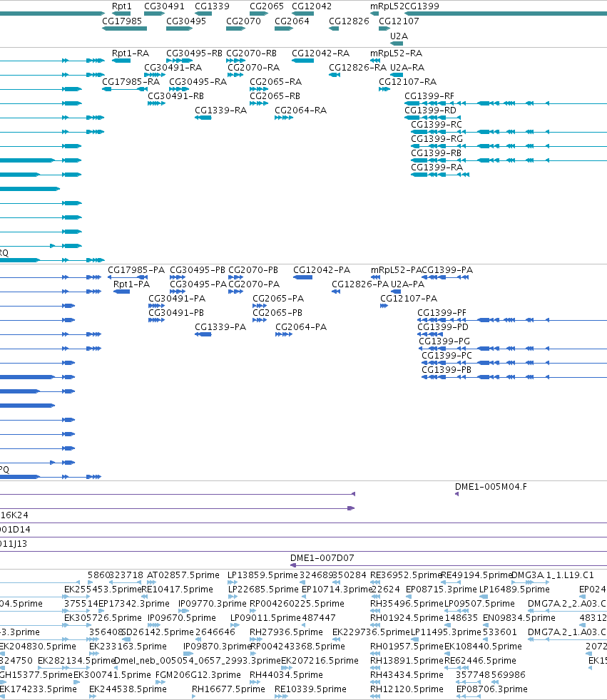Select protein CG1399-PB
The width and height of the screenshot is (607, 700).
point(447,370)
